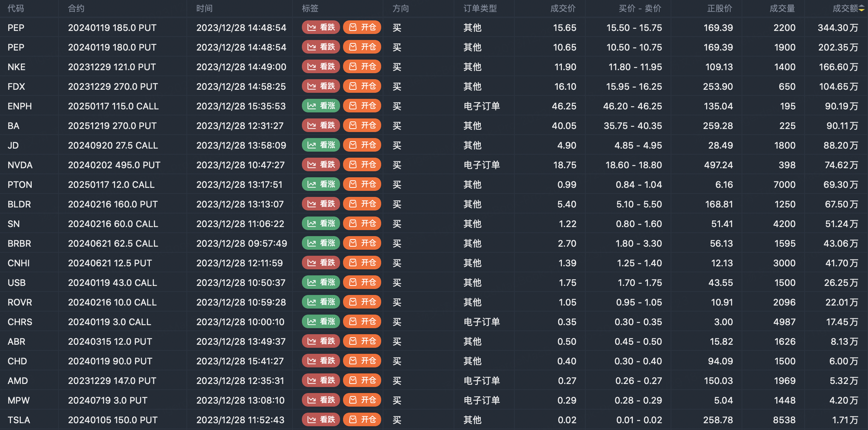The width and height of the screenshot is (868, 430).
Task: Select the TSLA ticker code
Action: tap(19, 420)
